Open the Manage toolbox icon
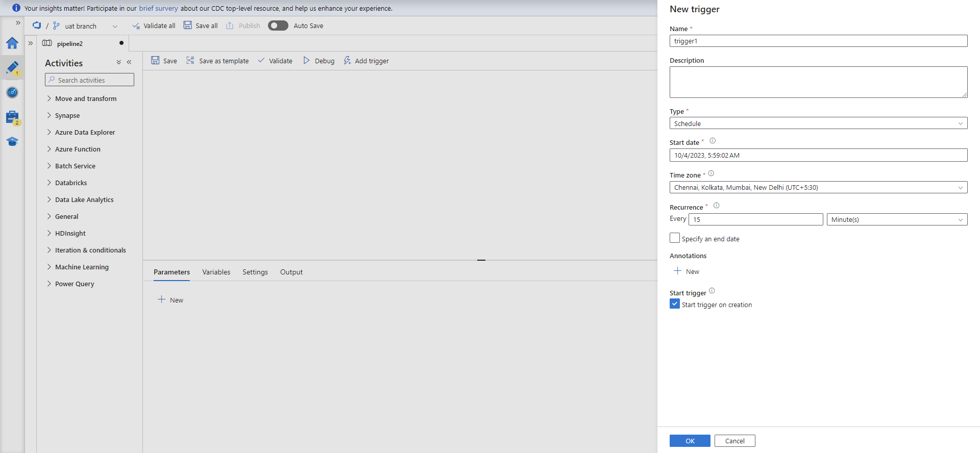 [x=12, y=117]
